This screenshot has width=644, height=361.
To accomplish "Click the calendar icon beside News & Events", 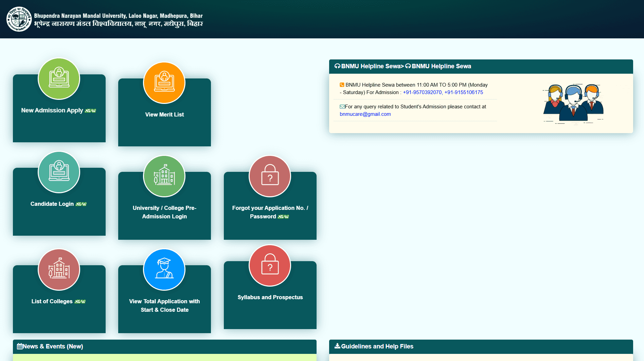I will coord(20,346).
